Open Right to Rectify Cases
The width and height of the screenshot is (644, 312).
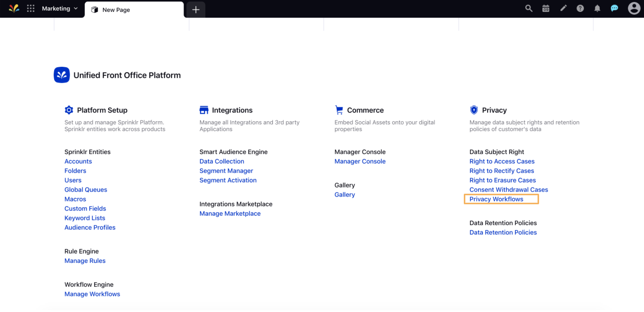pos(501,171)
